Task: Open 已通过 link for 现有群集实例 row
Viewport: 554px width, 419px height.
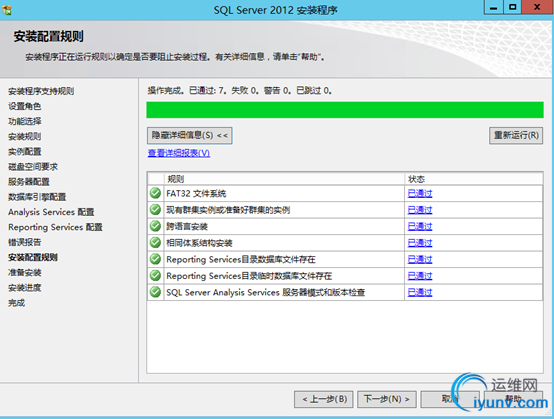Action: click(420, 210)
